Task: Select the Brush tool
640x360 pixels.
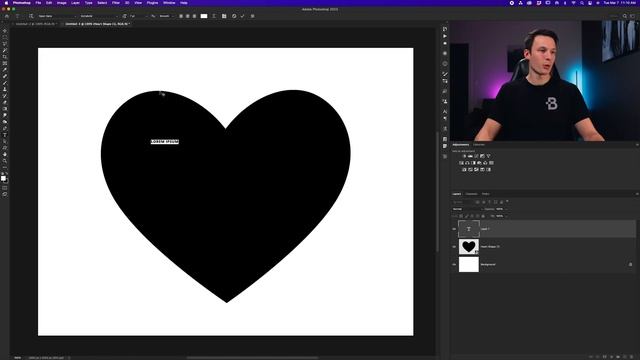Action: tap(5, 83)
